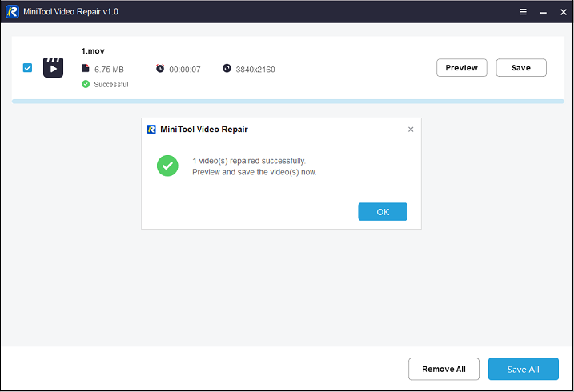Click the MiniTool Video Repair v1.0 title
The image size is (574, 392).
(70, 12)
